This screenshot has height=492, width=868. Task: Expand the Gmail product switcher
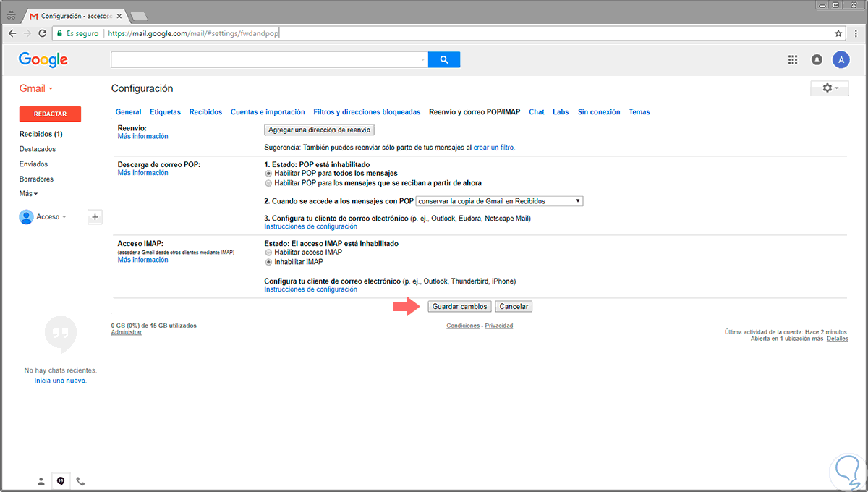37,88
